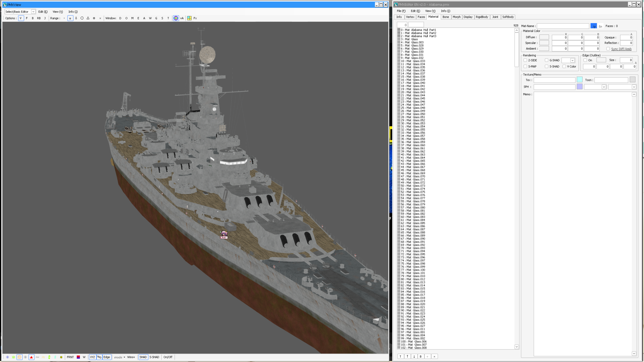Open the first SPH mode dropdown
Viewport: 644px width, 362px height.
coord(604,87)
